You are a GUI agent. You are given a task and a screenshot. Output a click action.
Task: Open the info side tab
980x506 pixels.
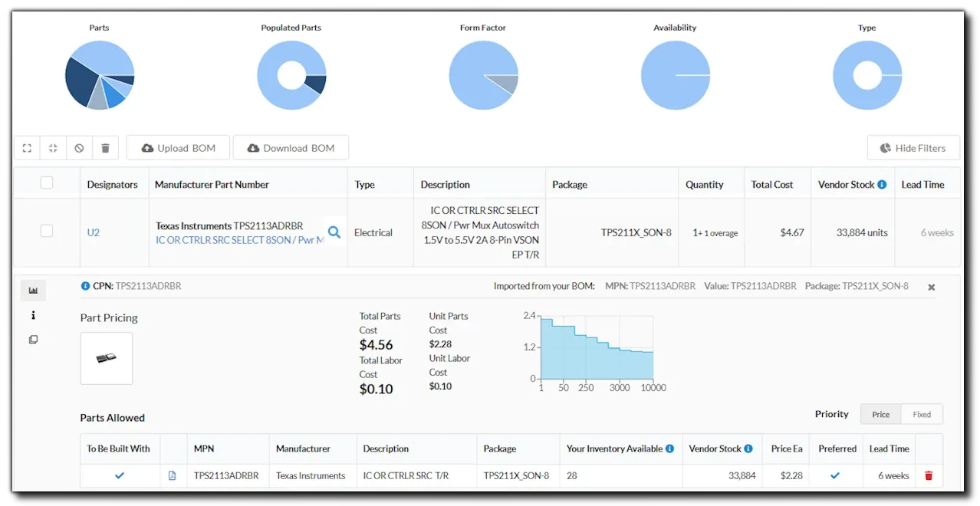click(33, 315)
